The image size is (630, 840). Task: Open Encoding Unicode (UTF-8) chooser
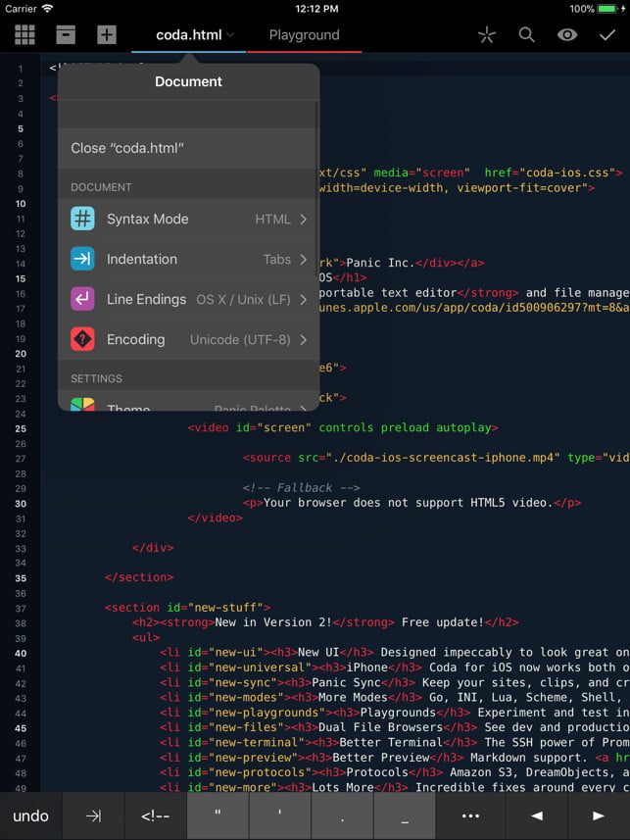[x=249, y=339]
